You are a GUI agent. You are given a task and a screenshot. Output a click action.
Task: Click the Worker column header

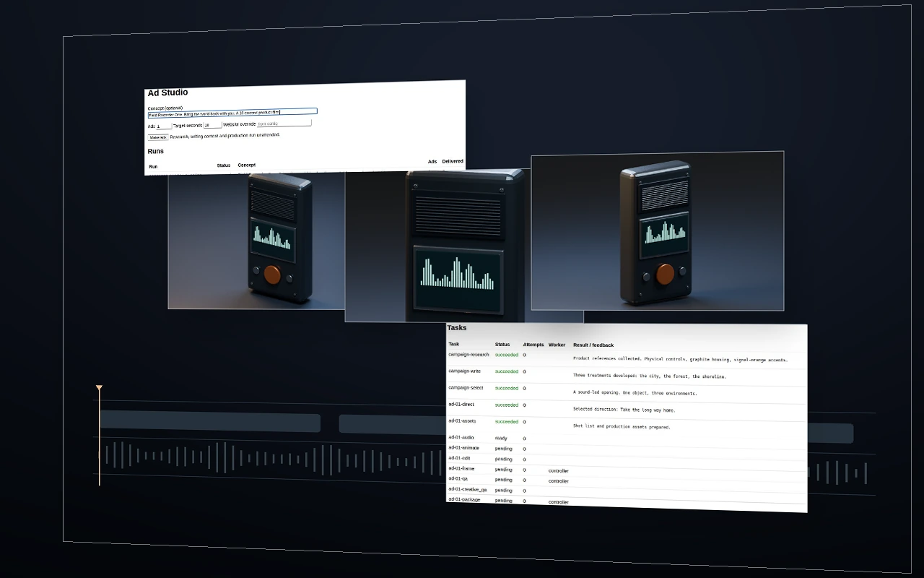557,345
